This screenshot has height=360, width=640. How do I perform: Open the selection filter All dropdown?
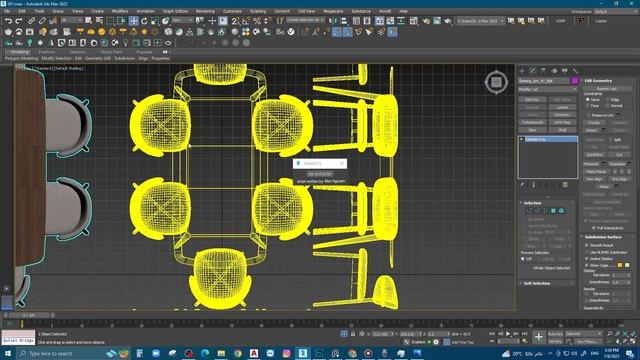tap(71, 20)
